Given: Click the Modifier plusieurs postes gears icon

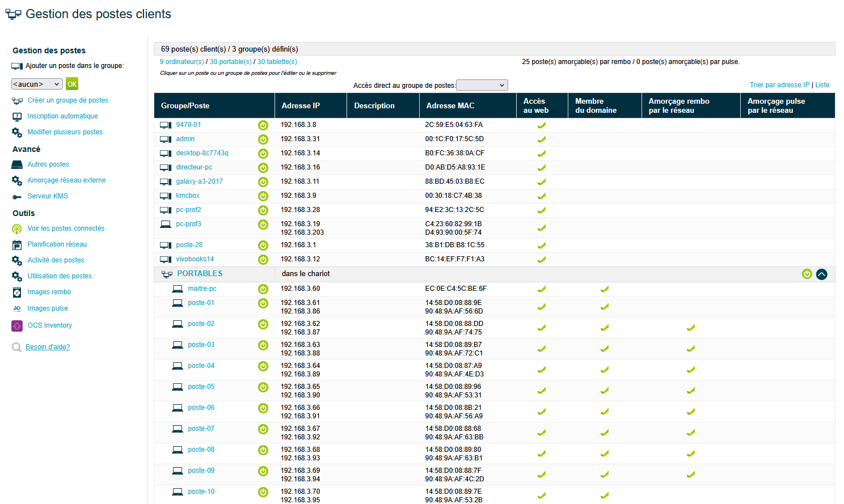Looking at the screenshot, I should 17,132.
